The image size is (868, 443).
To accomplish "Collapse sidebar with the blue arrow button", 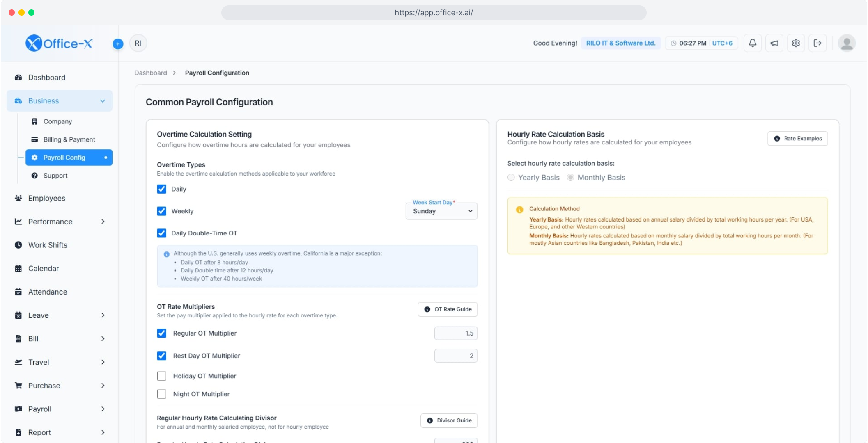I will [x=118, y=43].
